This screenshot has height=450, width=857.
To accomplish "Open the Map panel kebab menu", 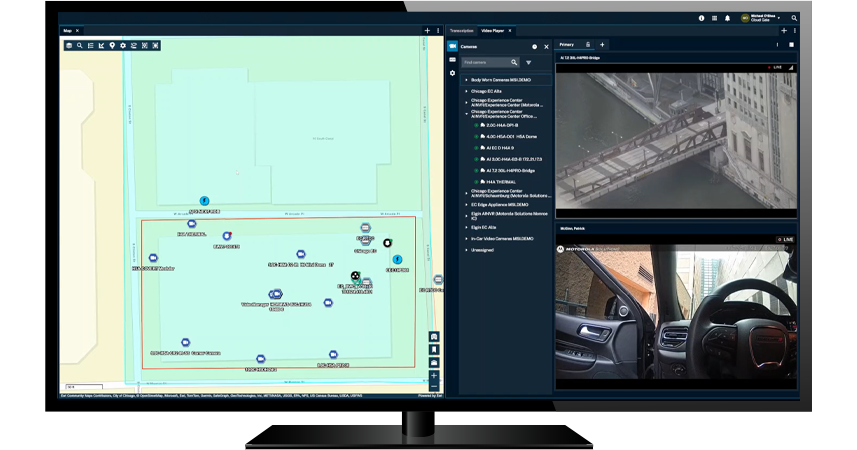I will [438, 31].
